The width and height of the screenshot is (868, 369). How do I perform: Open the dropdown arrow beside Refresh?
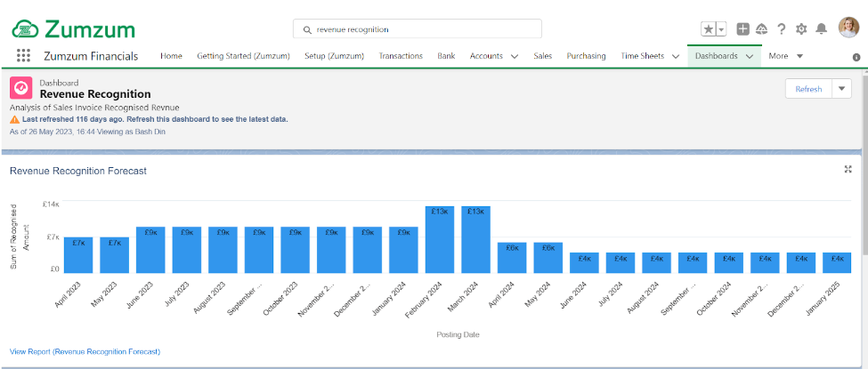click(x=842, y=89)
